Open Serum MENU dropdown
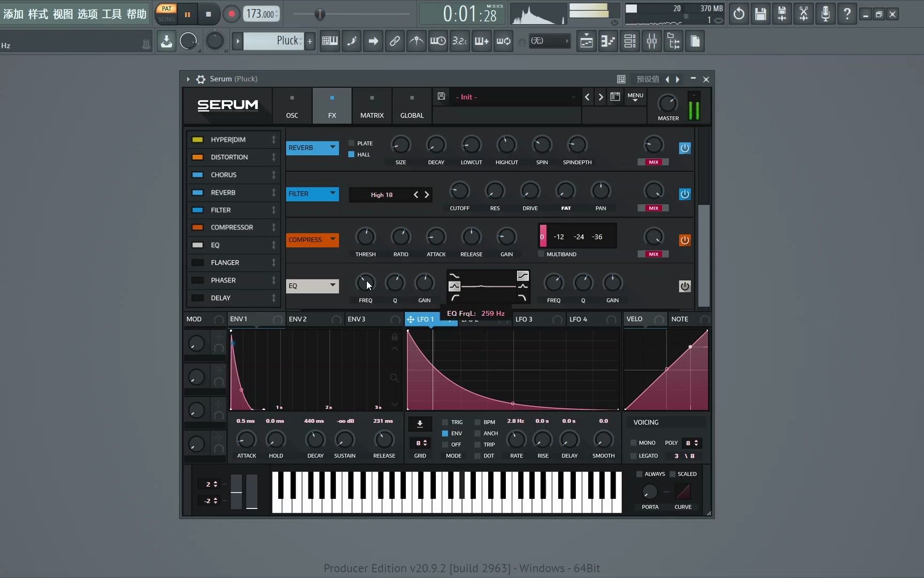The width and height of the screenshot is (924, 578). (x=635, y=97)
